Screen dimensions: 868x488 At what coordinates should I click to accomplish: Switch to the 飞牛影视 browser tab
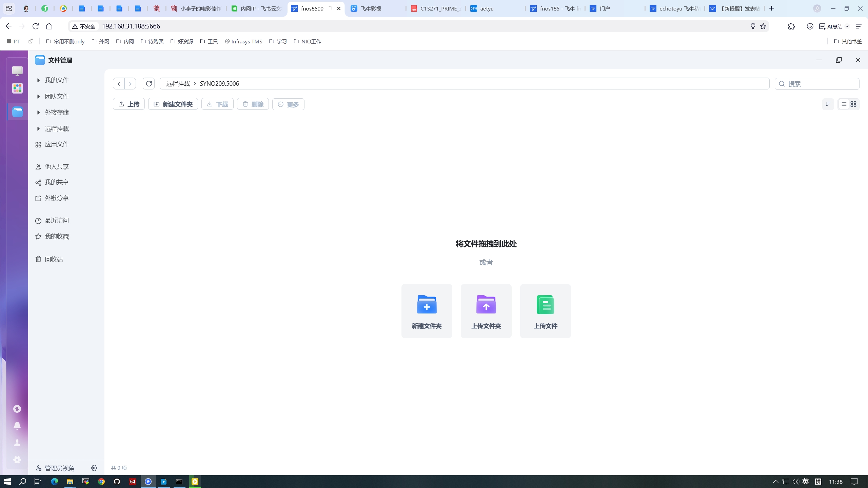[371, 8]
